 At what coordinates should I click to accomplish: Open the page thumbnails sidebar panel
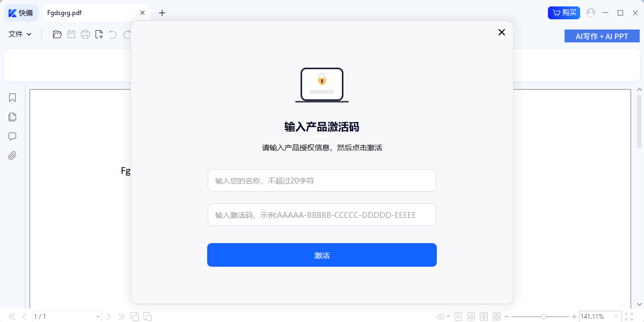pyautogui.click(x=12, y=117)
